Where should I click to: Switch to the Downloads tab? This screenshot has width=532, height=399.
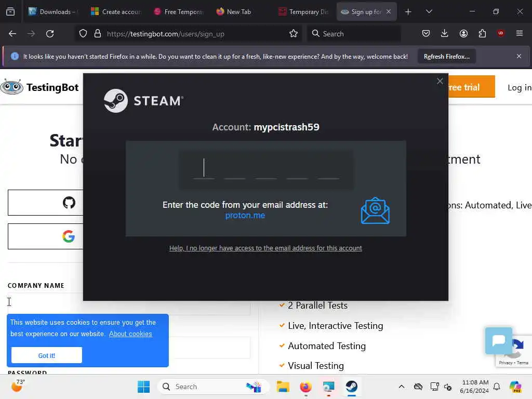tap(52, 11)
